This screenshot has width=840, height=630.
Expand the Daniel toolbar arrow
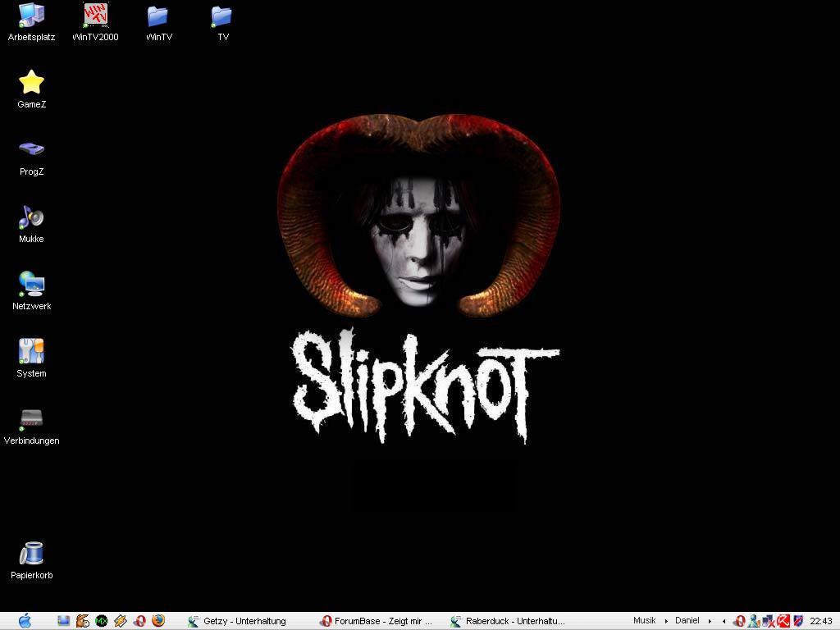tap(710, 622)
